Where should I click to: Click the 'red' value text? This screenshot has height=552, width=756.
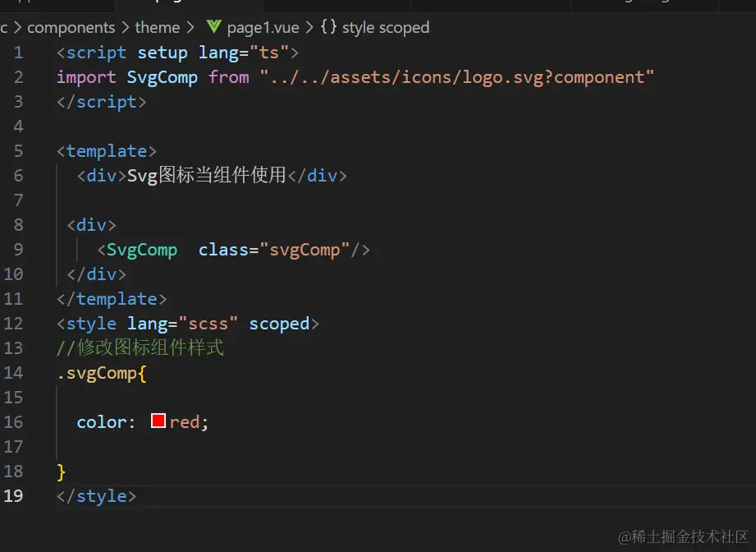[x=184, y=422]
